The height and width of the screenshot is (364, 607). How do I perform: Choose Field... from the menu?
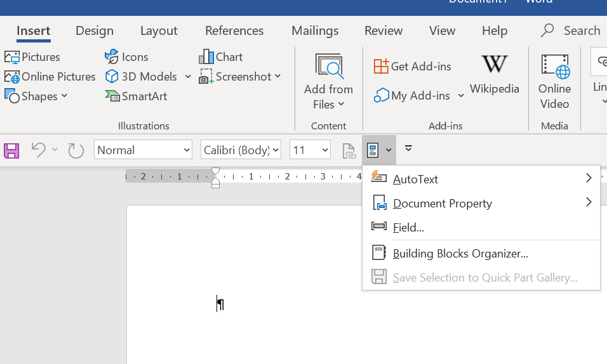481,227
